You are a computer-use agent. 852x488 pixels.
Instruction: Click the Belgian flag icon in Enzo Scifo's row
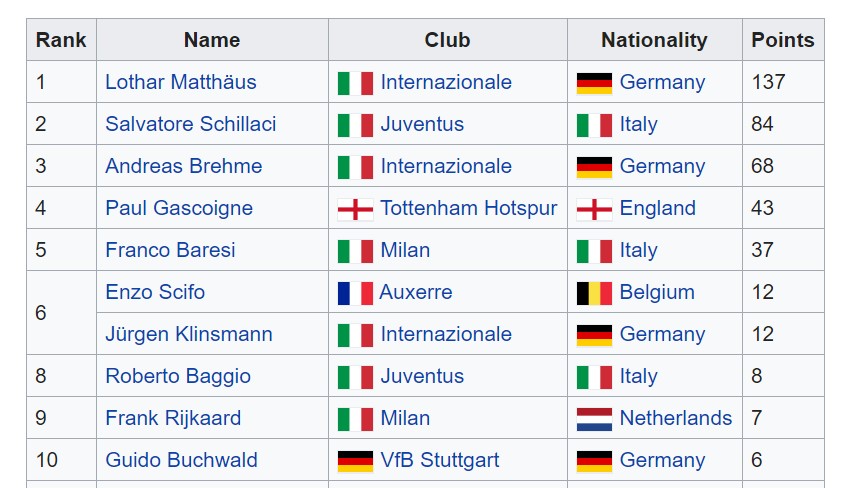[x=594, y=293]
